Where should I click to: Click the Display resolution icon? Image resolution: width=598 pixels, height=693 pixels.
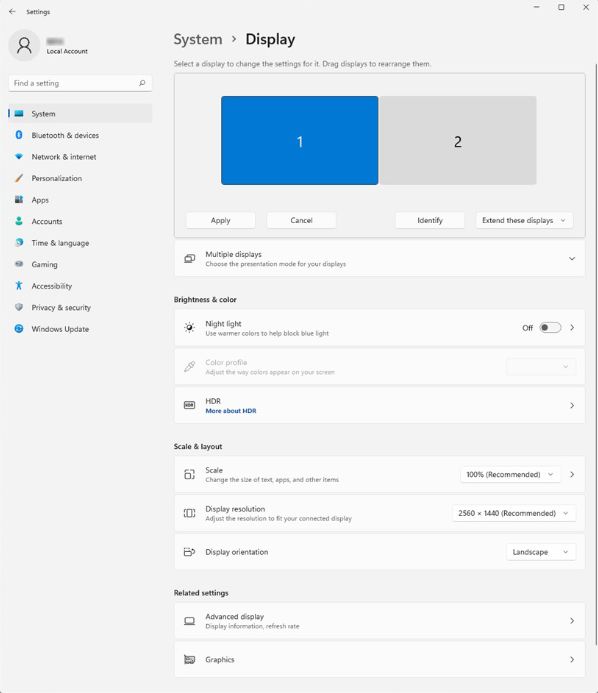(x=190, y=513)
